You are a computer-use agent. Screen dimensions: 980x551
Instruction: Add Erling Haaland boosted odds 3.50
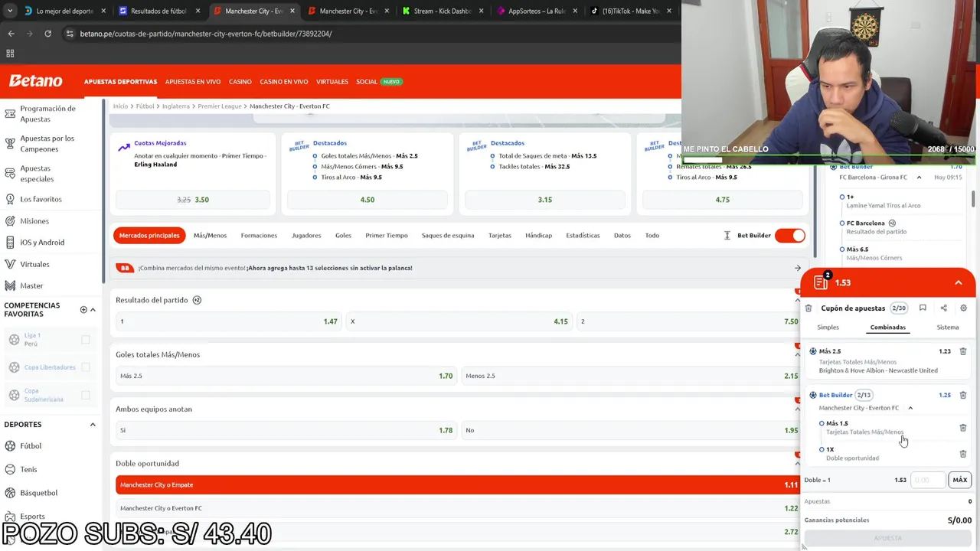(x=193, y=200)
